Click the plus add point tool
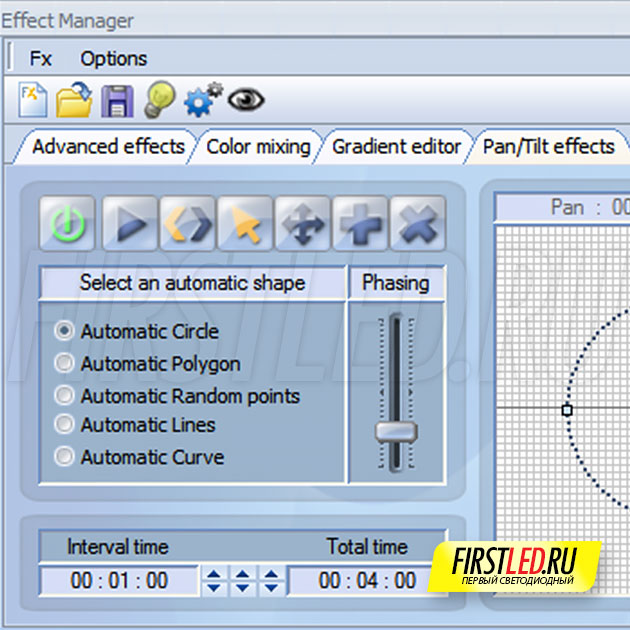The image size is (630, 630). (x=360, y=223)
